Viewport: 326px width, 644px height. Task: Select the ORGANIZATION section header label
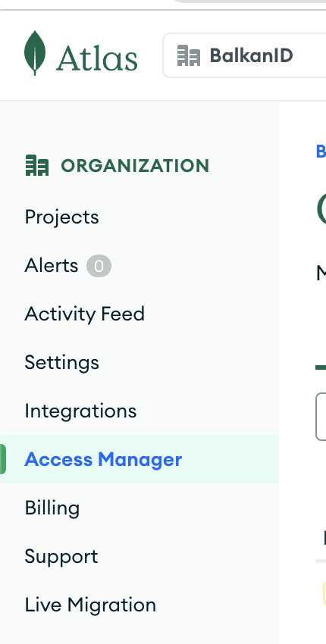pos(135,166)
